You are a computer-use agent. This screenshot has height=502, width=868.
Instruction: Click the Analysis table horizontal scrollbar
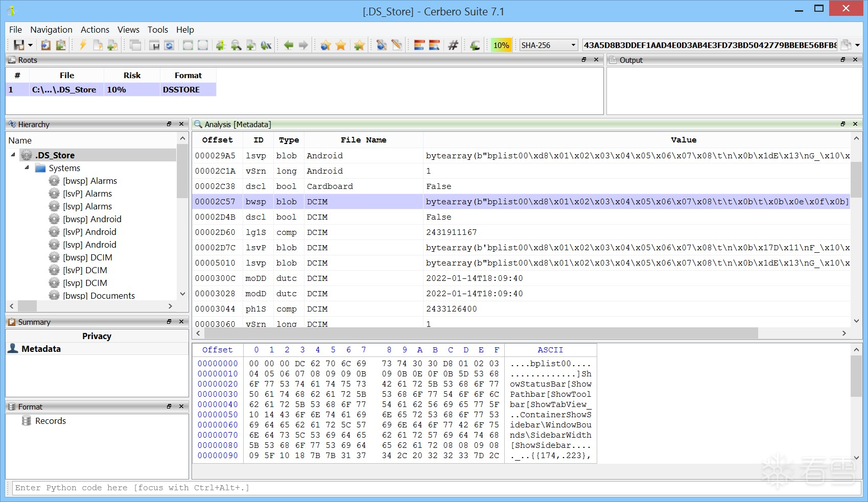(x=480, y=333)
